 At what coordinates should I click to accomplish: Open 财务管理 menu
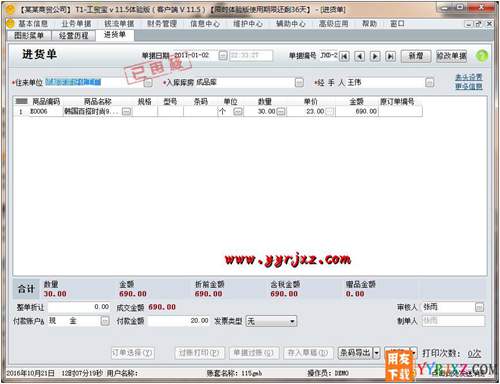(162, 24)
